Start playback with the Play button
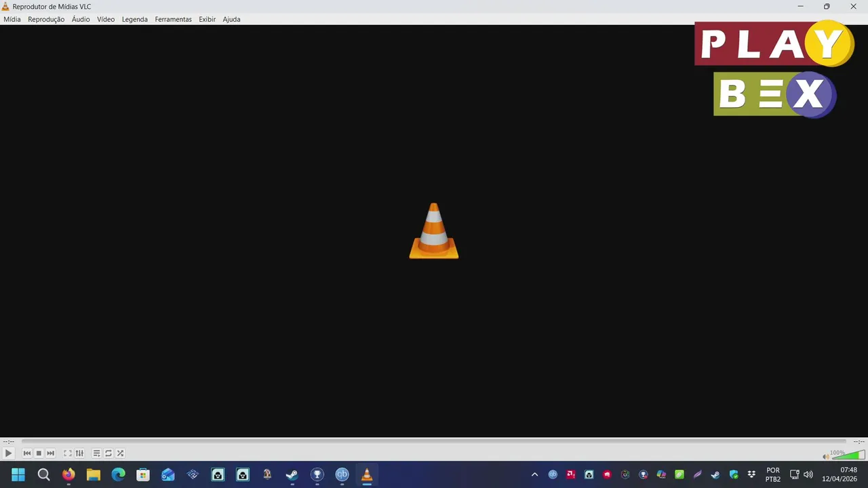 (x=8, y=453)
